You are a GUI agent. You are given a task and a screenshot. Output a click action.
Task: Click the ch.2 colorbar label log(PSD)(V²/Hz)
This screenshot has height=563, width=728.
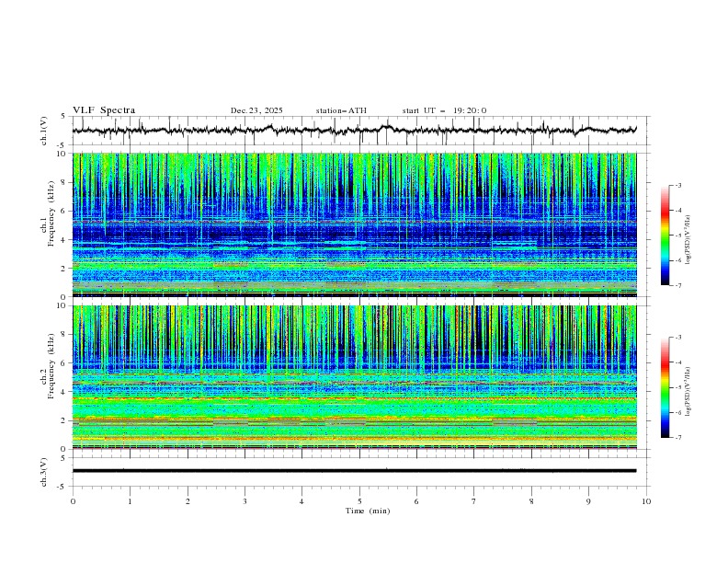[688, 392]
